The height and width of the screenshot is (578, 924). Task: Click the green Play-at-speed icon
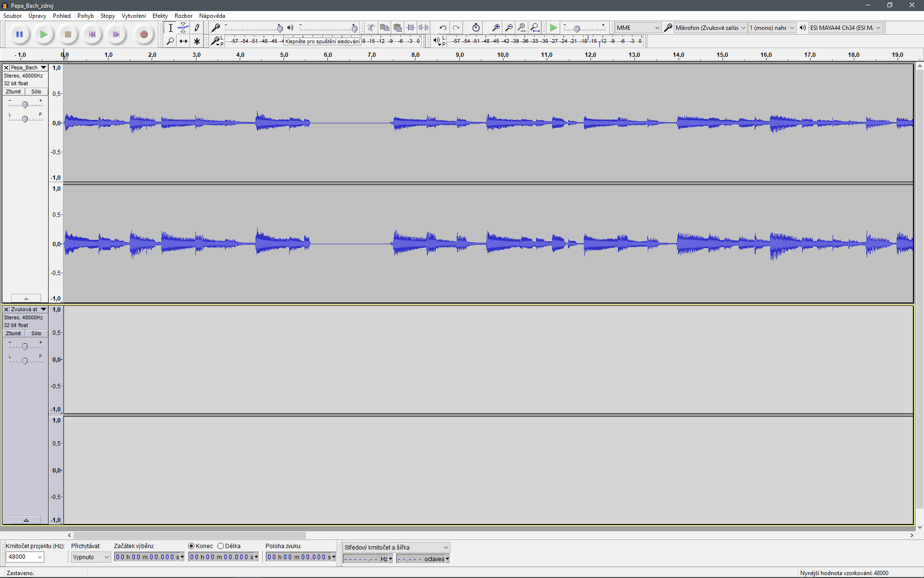coord(553,28)
